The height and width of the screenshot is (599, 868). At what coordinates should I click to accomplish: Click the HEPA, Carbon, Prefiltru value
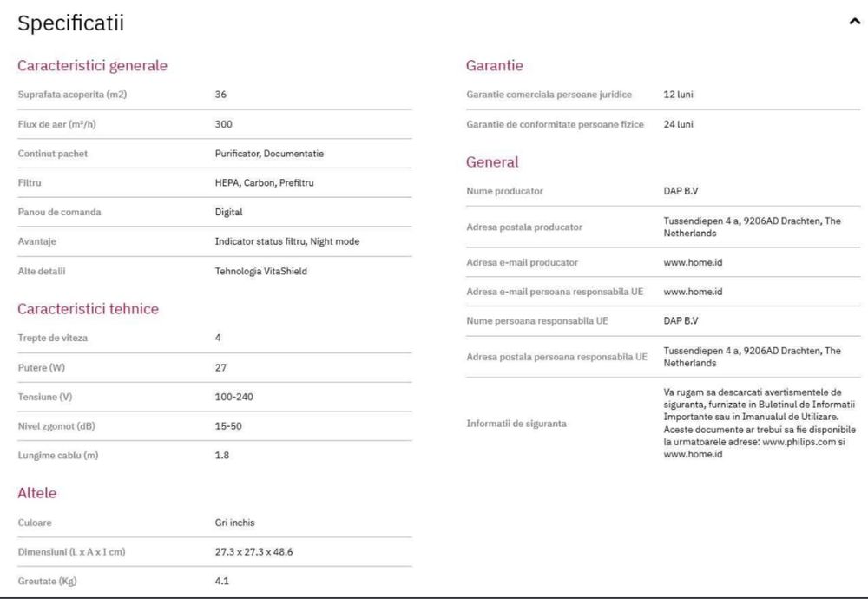click(258, 182)
